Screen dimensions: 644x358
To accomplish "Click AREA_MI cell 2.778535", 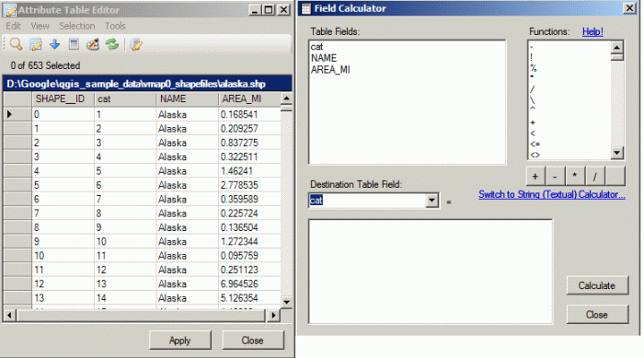I will [249, 185].
